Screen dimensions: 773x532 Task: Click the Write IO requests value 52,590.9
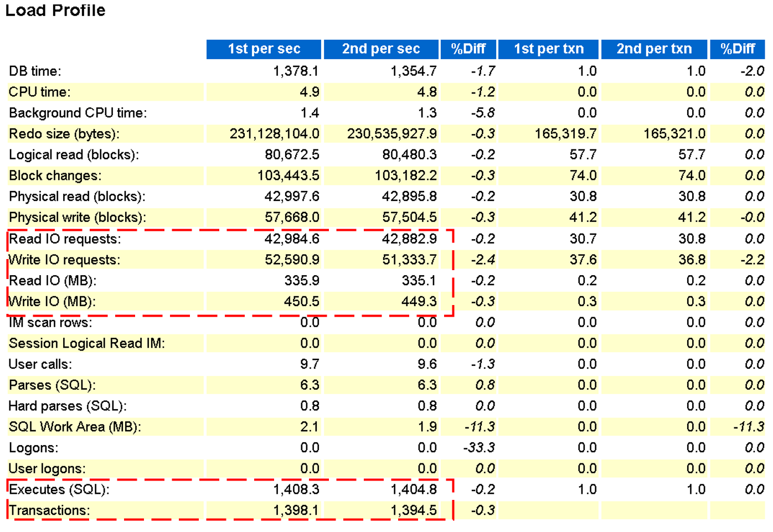[292, 260]
